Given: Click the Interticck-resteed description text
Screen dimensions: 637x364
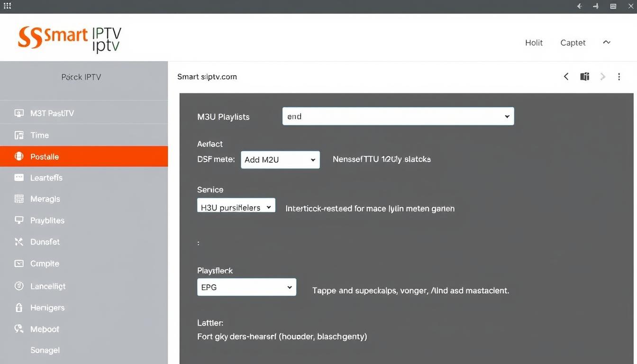Looking at the screenshot, I should pos(370,208).
